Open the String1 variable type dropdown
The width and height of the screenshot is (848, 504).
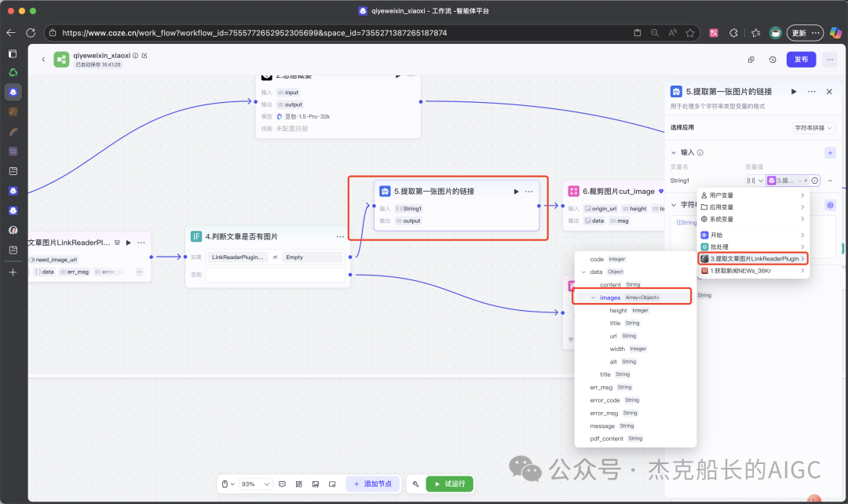click(755, 181)
